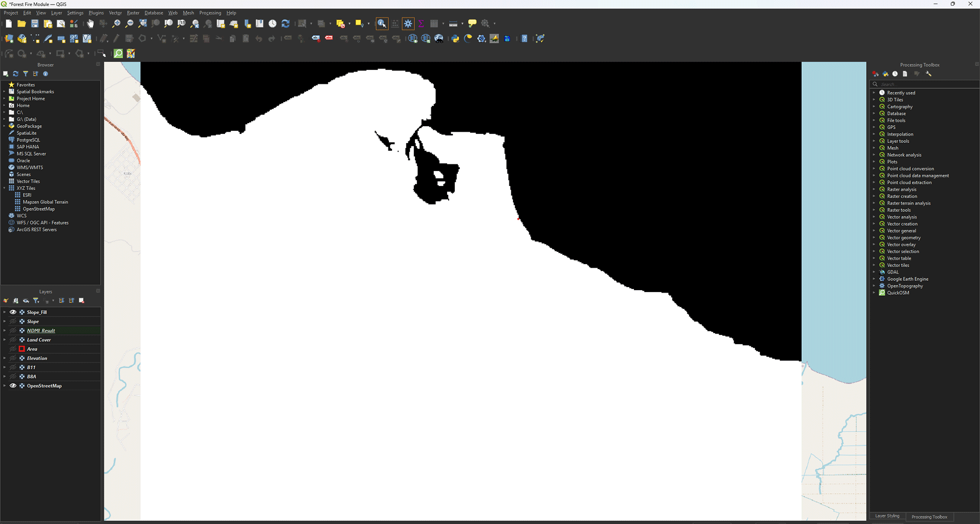Select the Land Cover layer
The height and width of the screenshot is (524, 980).
coord(39,340)
